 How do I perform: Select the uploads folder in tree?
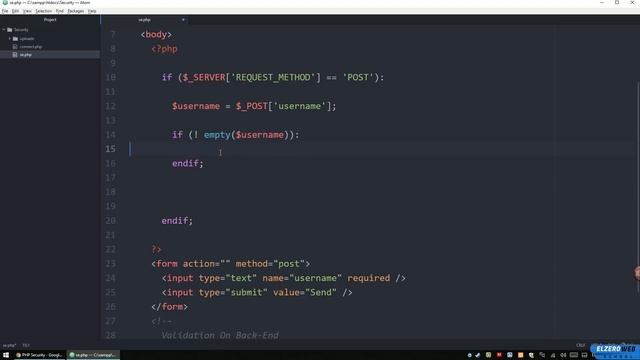27,39
